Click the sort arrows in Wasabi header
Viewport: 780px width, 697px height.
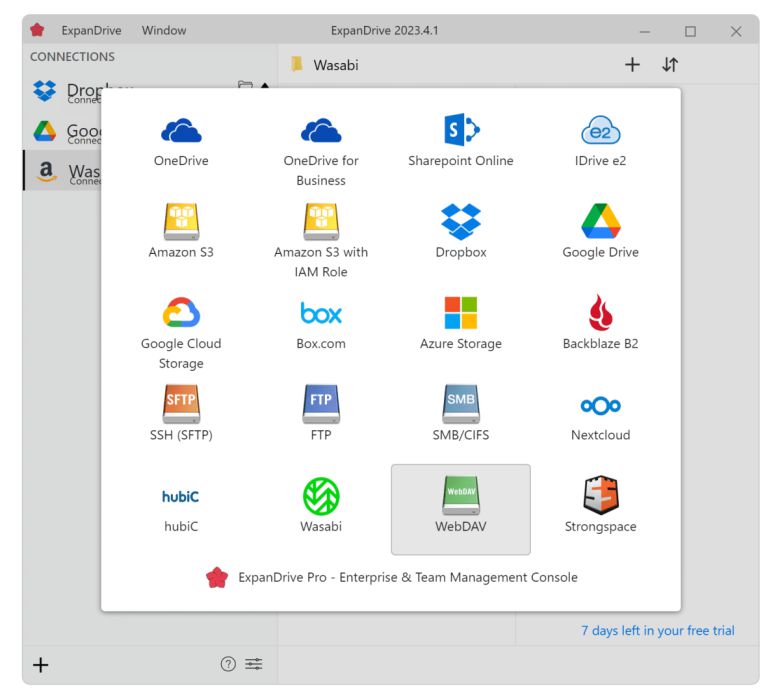coord(670,65)
